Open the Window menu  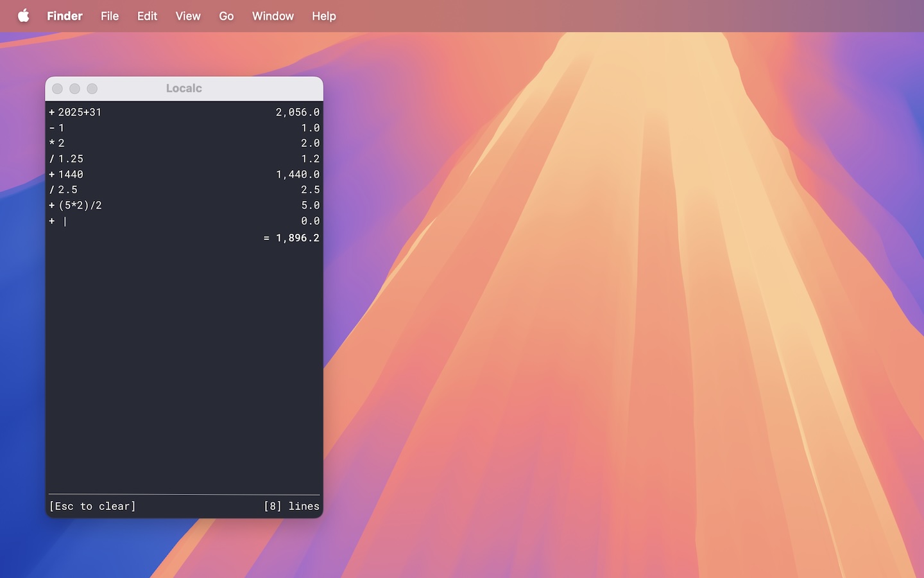point(273,16)
